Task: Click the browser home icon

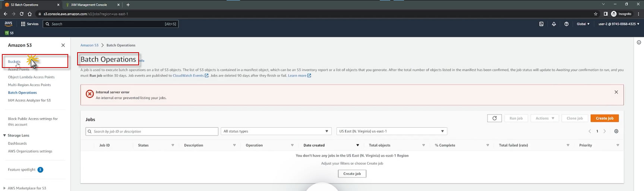Action: 30,14
